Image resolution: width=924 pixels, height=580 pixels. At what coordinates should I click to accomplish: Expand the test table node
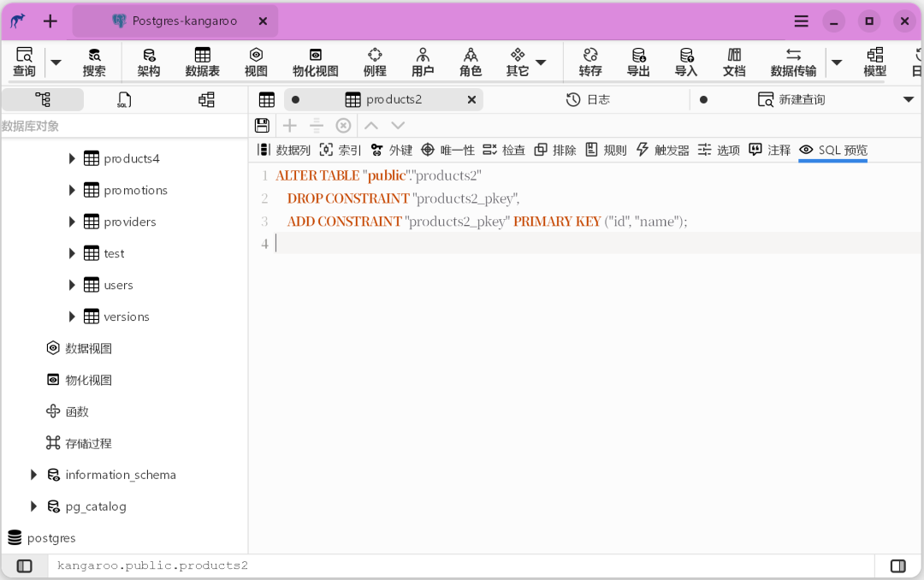point(71,253)
